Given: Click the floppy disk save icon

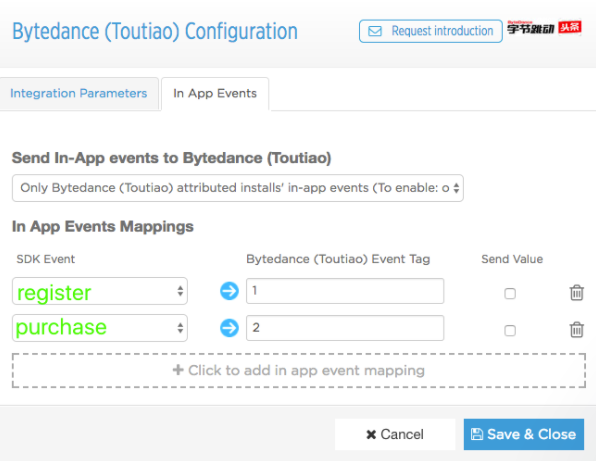Looking at the screenshot, I should 477,434.
